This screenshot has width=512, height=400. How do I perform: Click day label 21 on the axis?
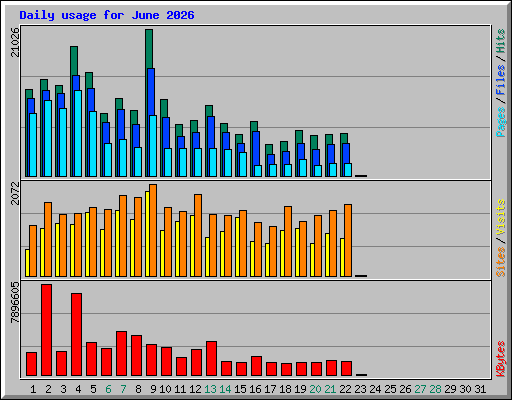(x=330, y=389)
